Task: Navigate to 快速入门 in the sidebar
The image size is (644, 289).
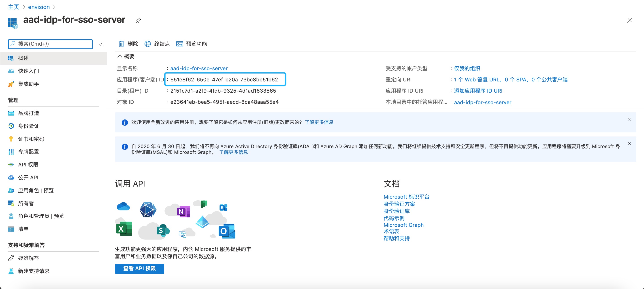Action: coord(28,71)
